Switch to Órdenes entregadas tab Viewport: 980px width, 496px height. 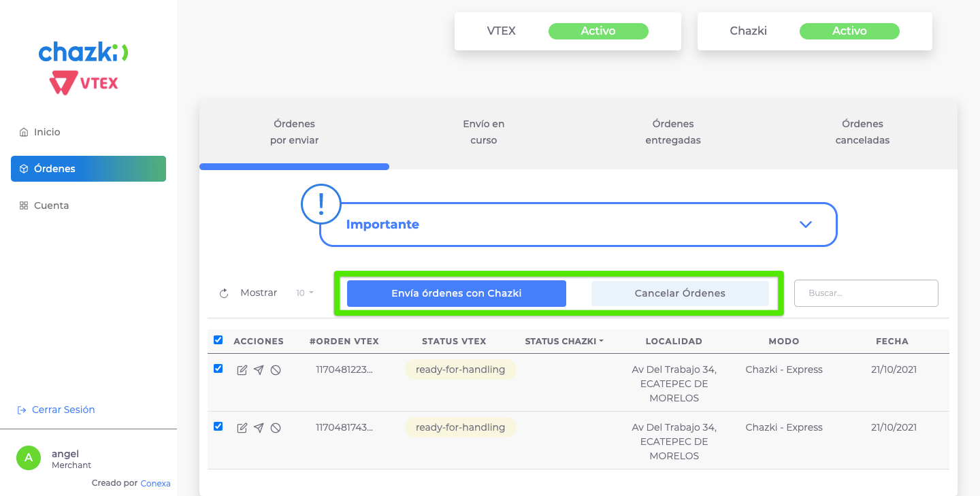(x=673, y=132)
